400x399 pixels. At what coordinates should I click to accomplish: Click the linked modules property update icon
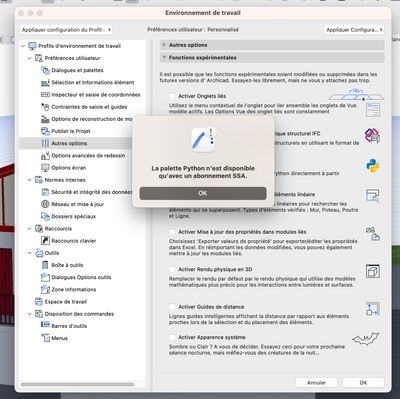372,234
